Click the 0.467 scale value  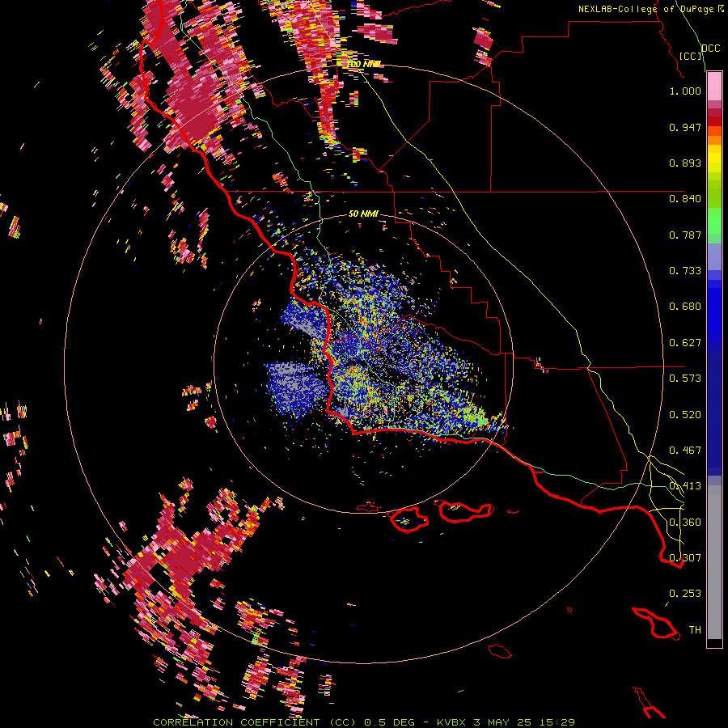click(685, 451)
